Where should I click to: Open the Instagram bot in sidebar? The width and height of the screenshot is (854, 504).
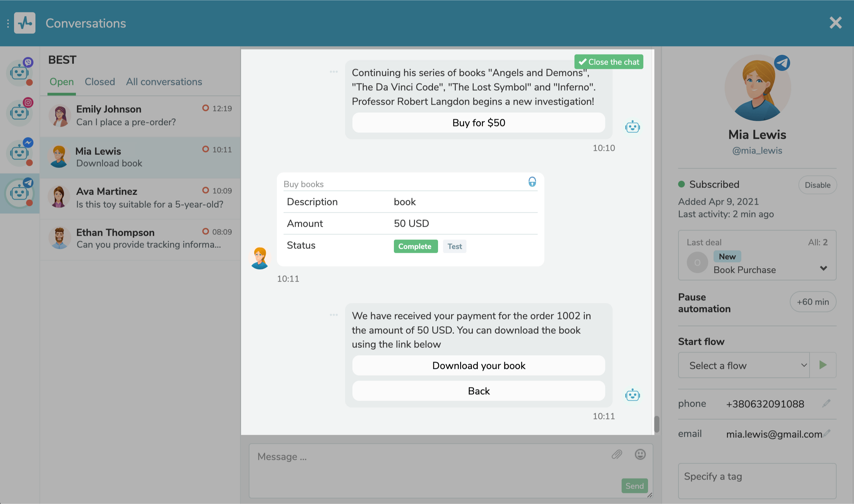(19, 113)
